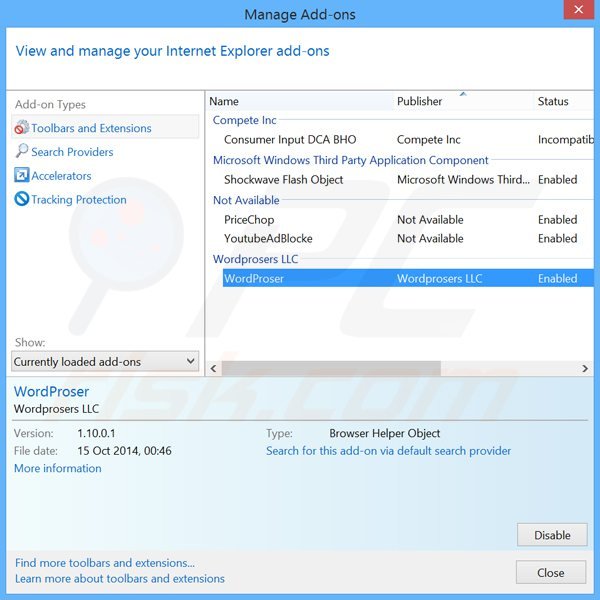The image size is (600, 600).
Task: Select the Compete Inc group header
Action: 245,120
